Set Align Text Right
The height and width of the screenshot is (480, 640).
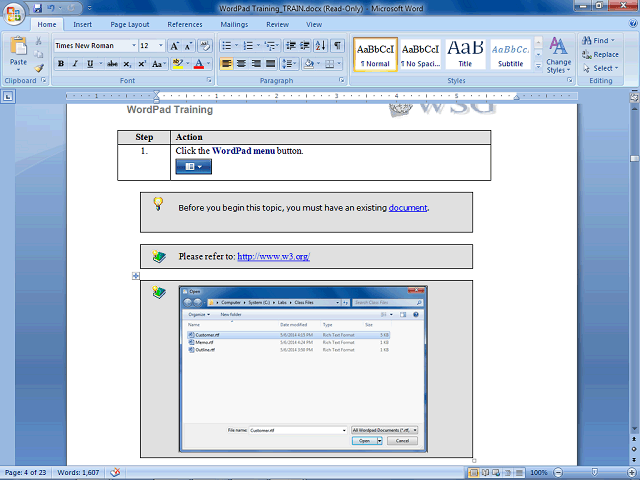tap(256, 64)
